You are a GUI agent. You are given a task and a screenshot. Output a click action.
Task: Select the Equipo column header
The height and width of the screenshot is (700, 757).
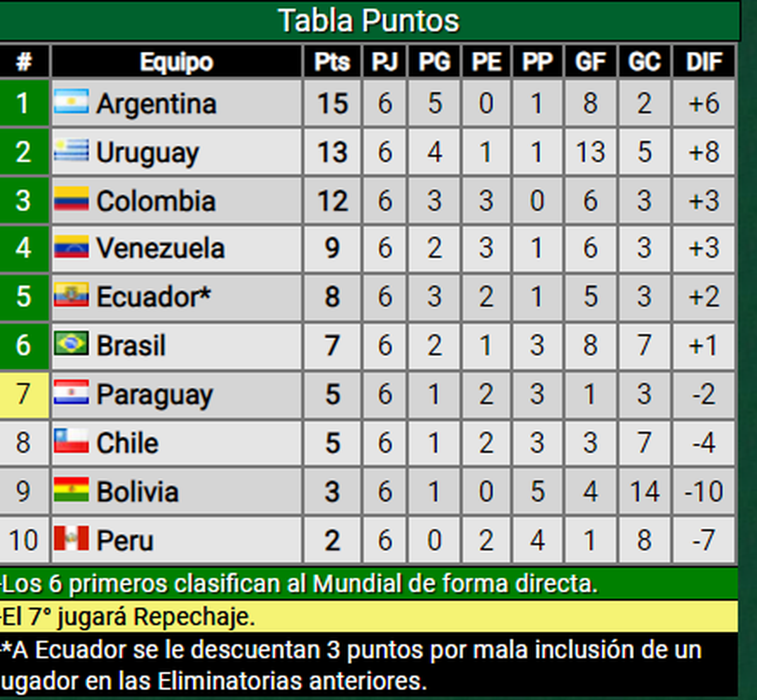(x=177, y=62)
